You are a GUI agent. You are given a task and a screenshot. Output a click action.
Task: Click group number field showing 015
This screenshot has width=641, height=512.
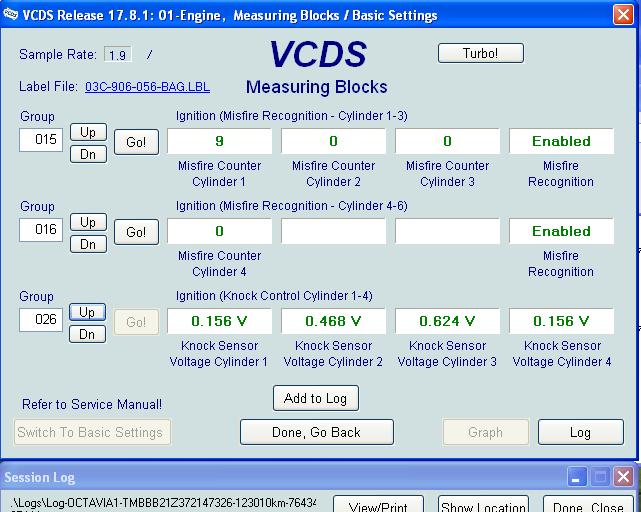(x=41, y=139)
